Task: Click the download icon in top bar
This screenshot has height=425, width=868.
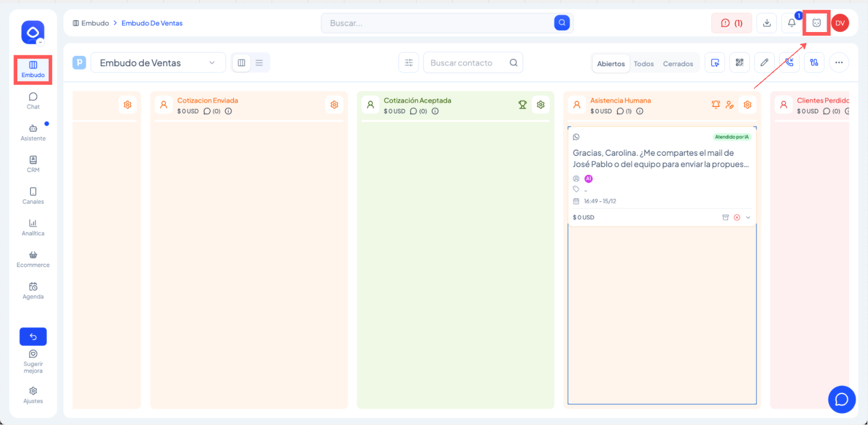Action: 767,23
